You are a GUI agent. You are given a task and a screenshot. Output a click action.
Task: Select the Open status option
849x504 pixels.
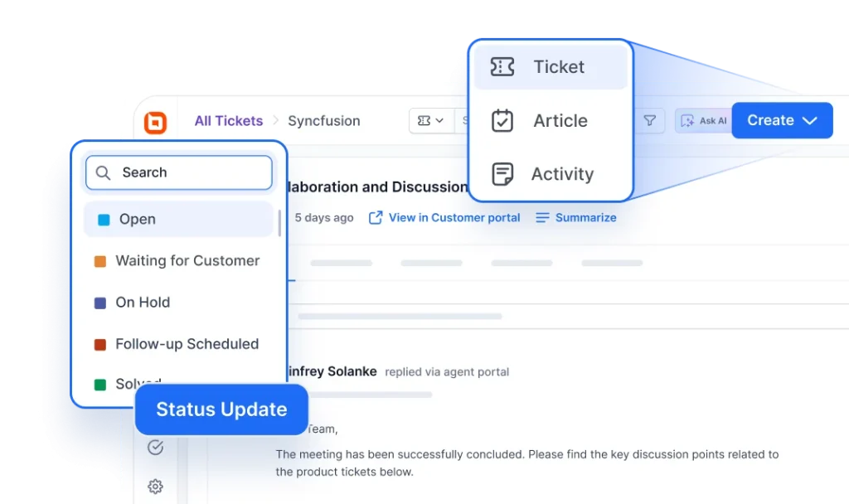[x=138, y=219]
